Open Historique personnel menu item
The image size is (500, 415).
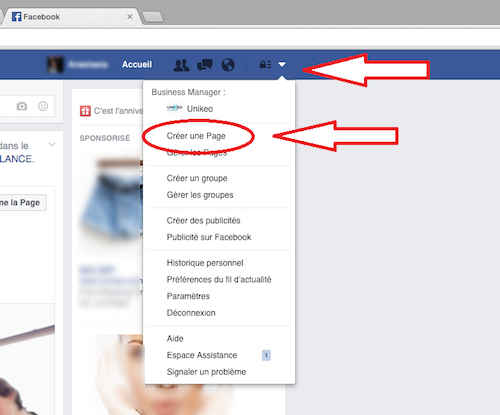pyautogui.click(x=205, y=263)
